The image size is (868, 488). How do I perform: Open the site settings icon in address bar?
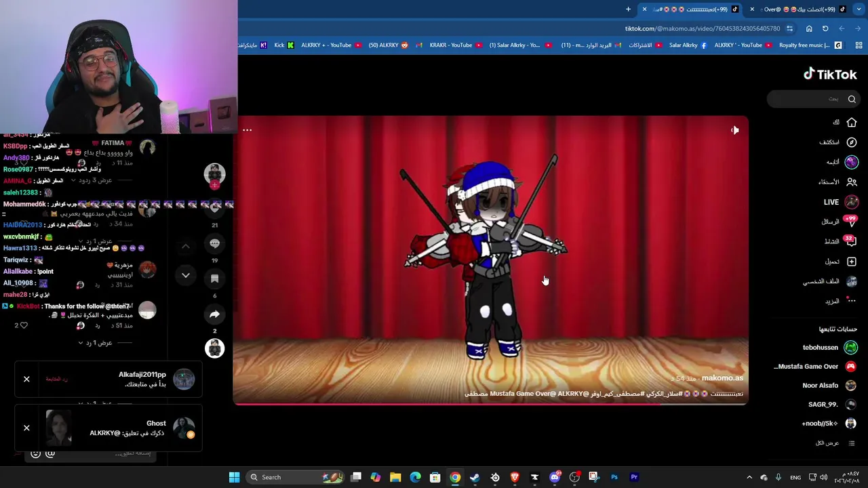[x=791, y=28]
